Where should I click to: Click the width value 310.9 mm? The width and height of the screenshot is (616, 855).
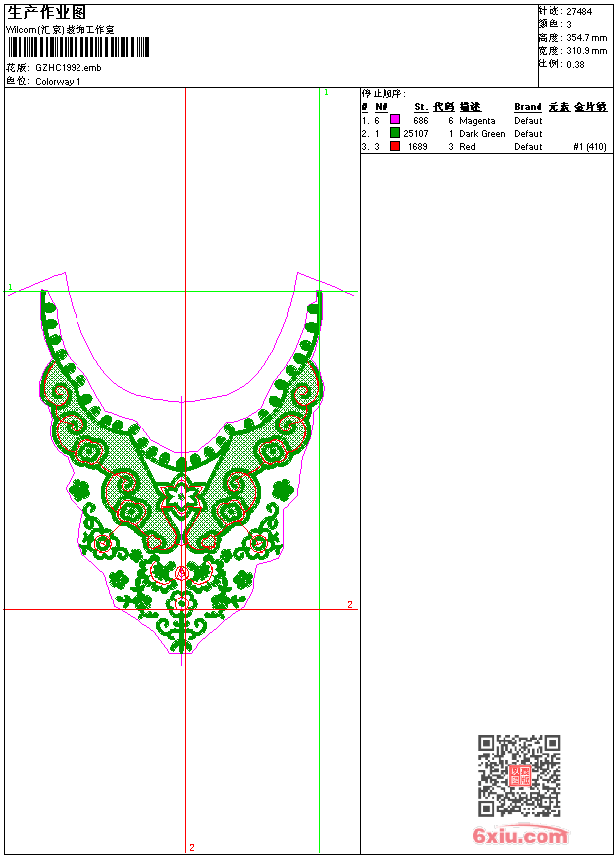586,51
